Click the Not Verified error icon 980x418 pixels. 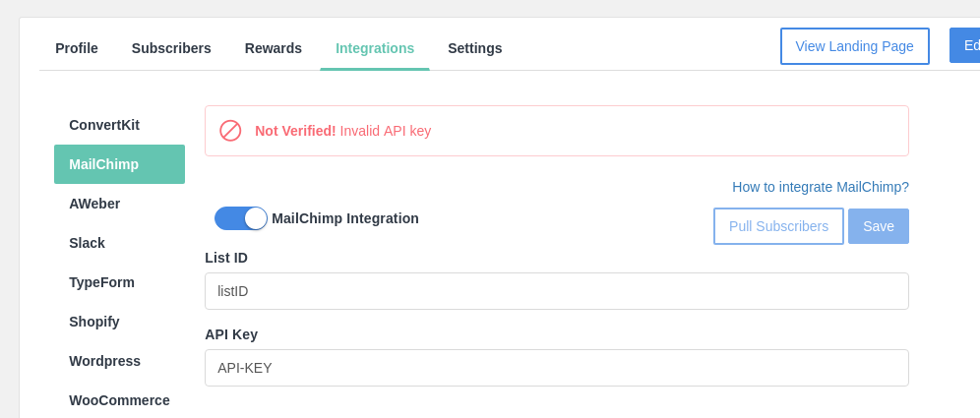point(230,131)
